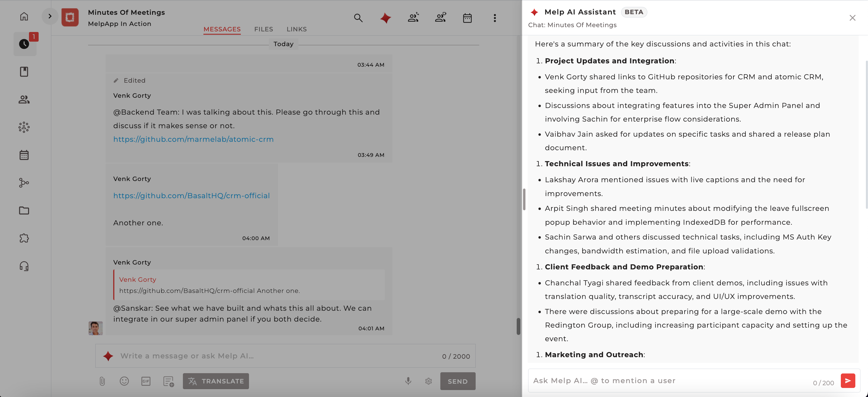This screenshot has width=868, height=397.
Task: Open the atomic-crm GitHub link
Action: pos(193,139)
